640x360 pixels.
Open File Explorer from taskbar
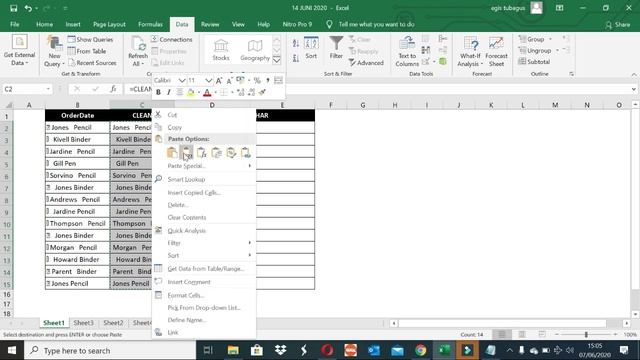(x=233, y=350)
